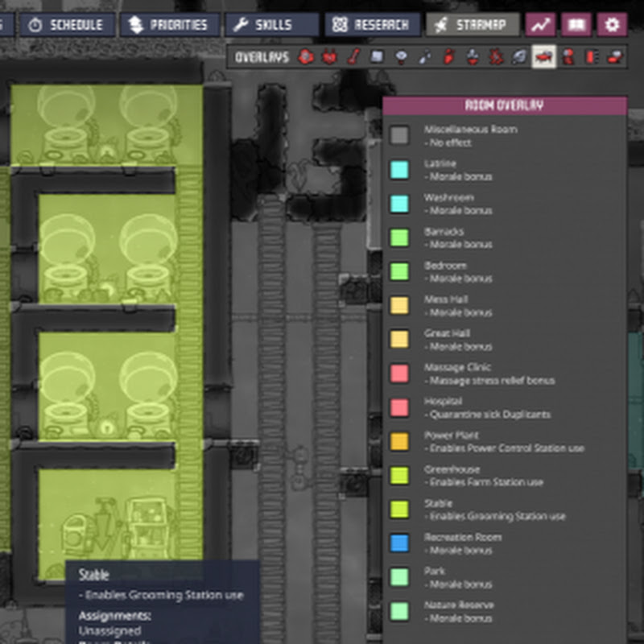Click 'Enables Farm Station use' text
Image resolution: width=644 pixels, height=644 pixels.
486,482
